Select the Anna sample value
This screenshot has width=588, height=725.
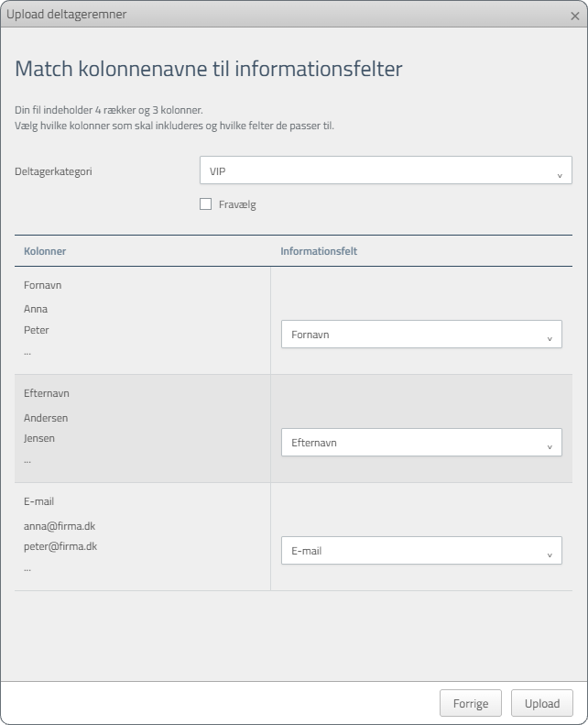[x=36, y=309]
